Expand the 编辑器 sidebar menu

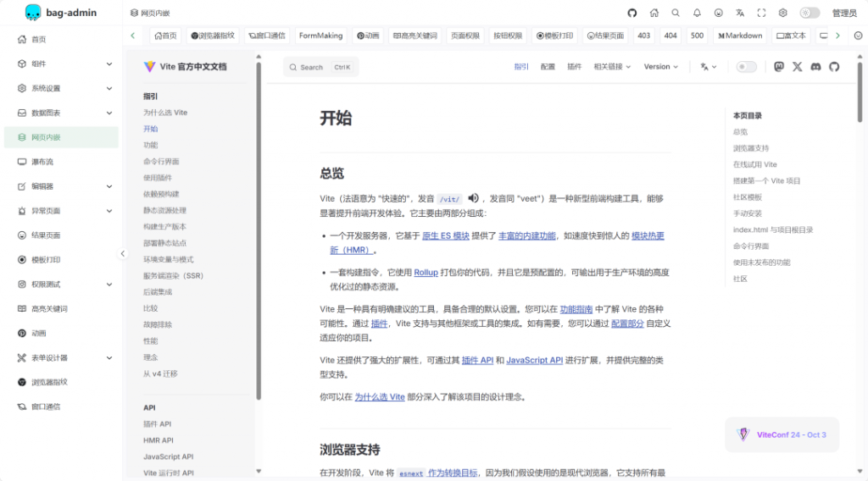coord(61,186)
